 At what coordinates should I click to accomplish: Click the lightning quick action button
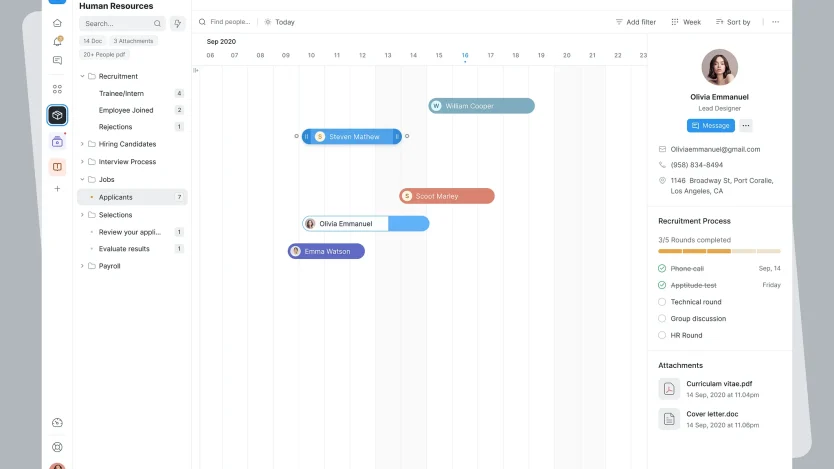[178, 23]
